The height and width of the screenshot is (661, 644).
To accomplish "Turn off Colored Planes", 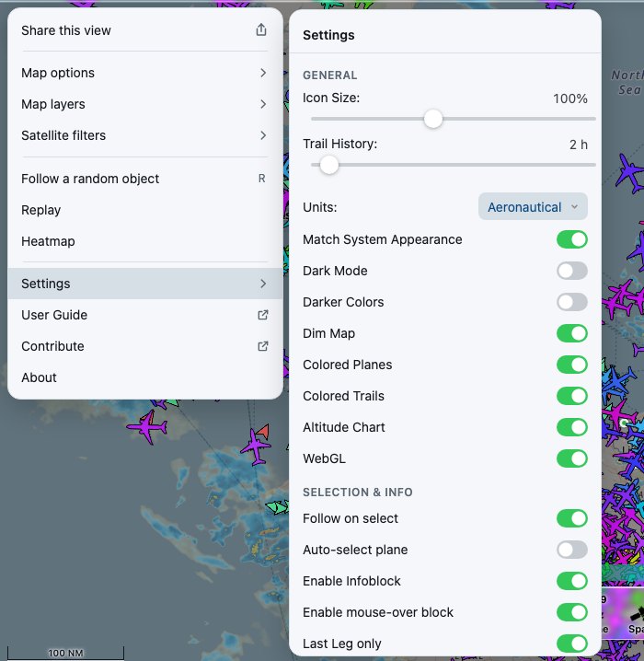I will click(571, 365).
